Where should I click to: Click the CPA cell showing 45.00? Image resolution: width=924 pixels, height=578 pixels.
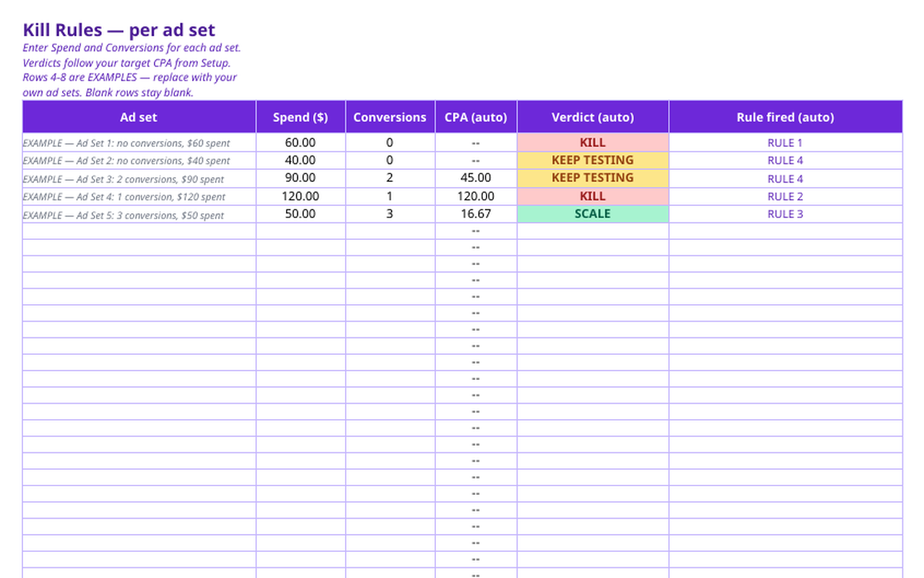476,178
